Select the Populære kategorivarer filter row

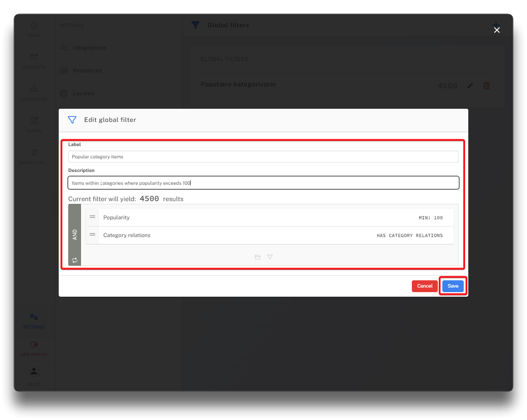coord(347,86)
